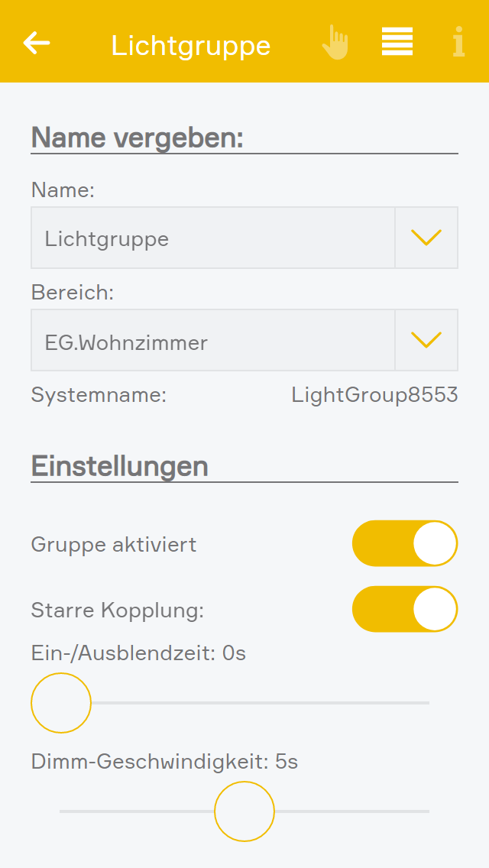Screen dimensions: 489x868
Task: Click the Gruppe aktiviert label text
Action: coord(114,544)
